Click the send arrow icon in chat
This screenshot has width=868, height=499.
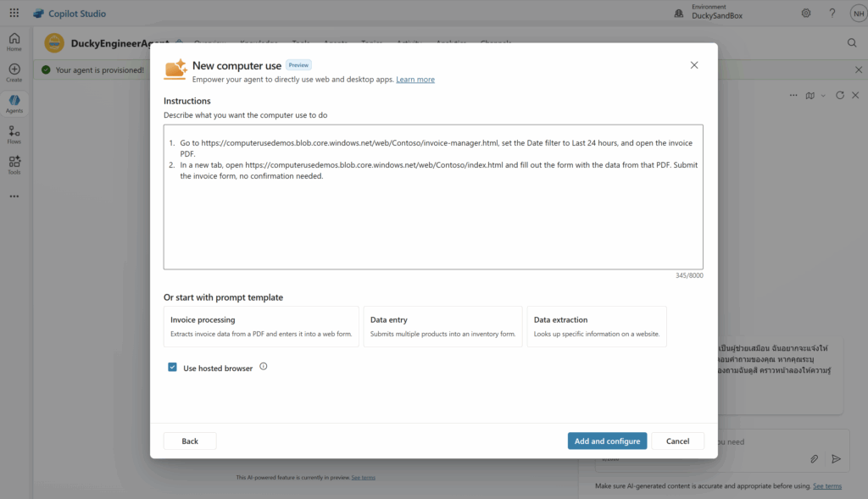click(836, 458)
